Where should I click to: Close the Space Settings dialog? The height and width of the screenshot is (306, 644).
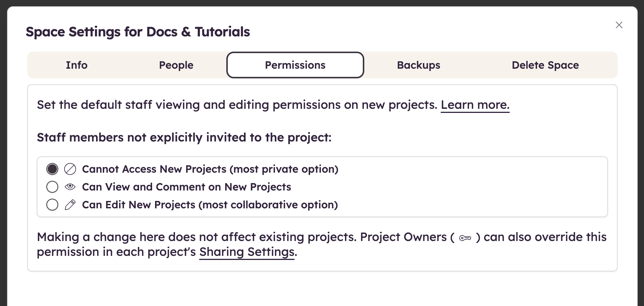pyautogui.click(x=619, y=25)
